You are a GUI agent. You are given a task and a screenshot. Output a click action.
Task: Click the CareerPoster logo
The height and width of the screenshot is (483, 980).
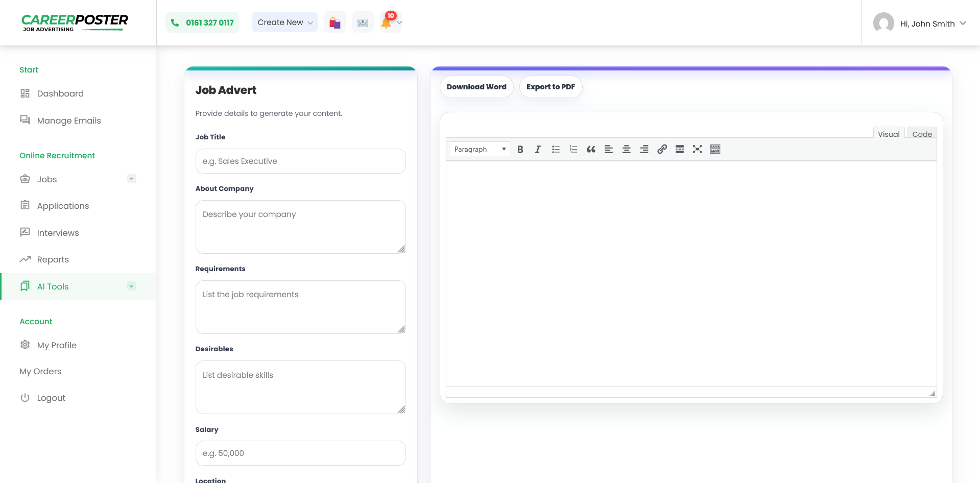(x=75, y=22)
